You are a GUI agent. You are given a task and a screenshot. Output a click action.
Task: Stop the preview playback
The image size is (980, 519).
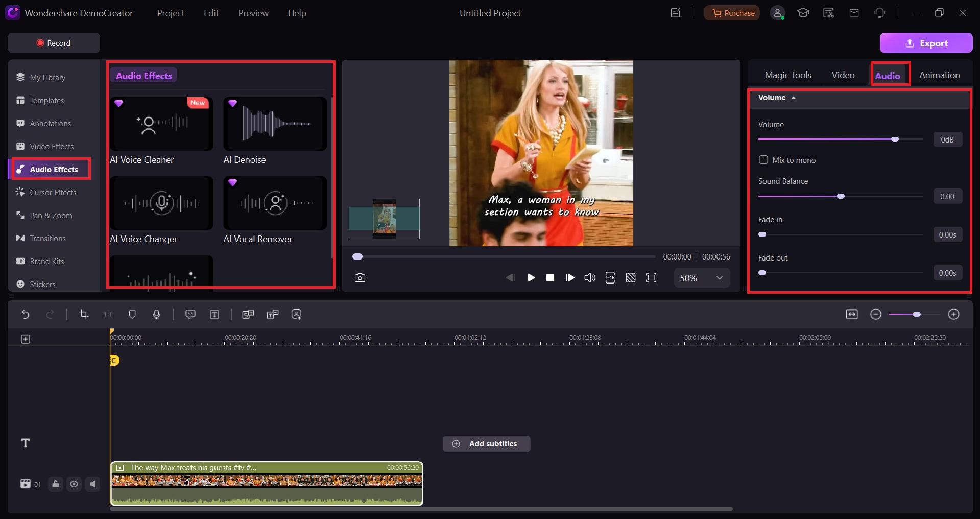(550, 278)
